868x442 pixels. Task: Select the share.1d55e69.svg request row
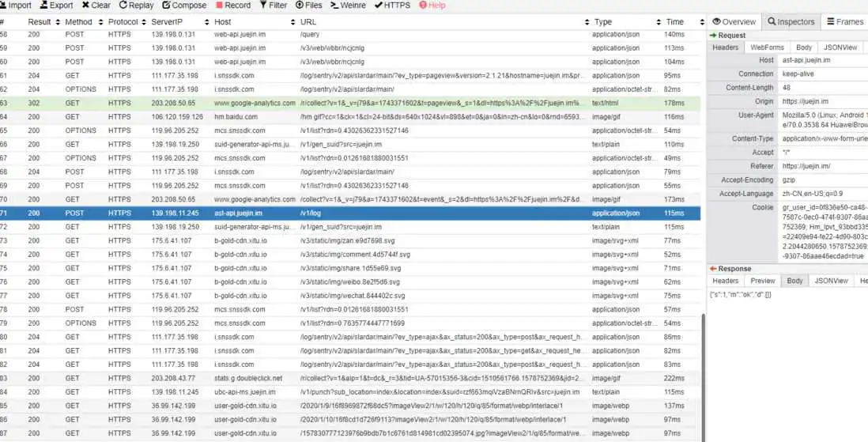350,268
